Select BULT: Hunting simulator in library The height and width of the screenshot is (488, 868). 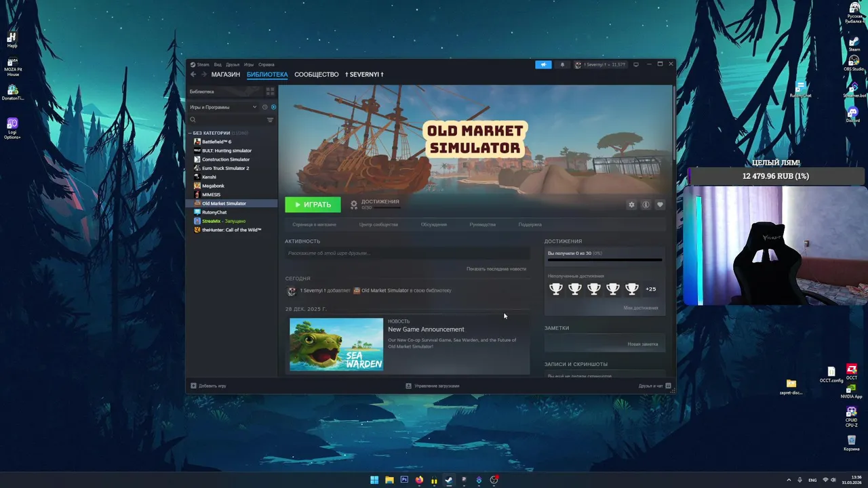pos(226,150)
